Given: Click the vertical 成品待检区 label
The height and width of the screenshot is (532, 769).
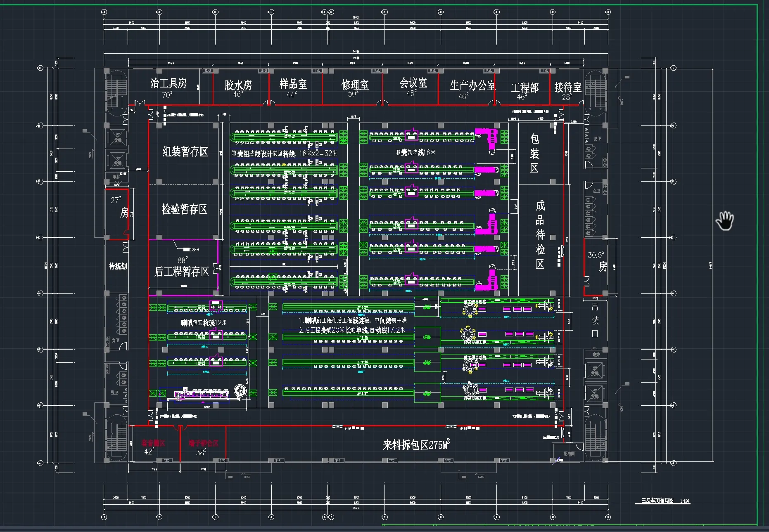Looking at the screenshot, I should [540, 234].
